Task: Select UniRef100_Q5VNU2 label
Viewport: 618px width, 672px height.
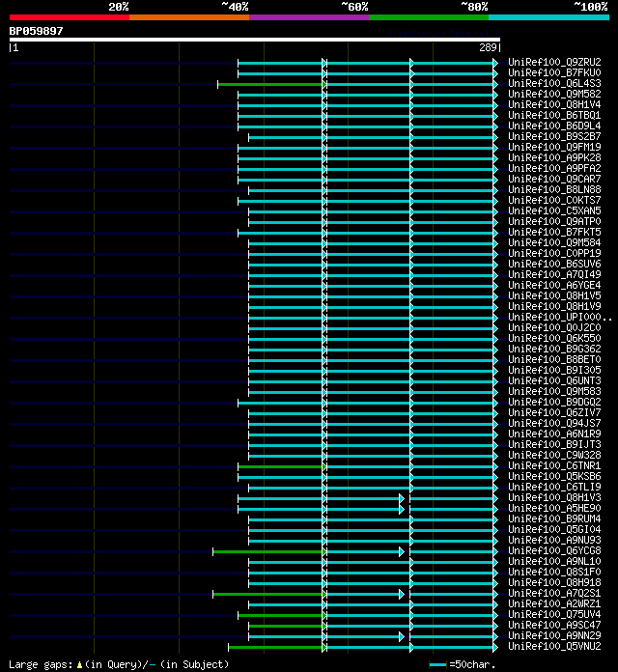Action: coord(554,647)
